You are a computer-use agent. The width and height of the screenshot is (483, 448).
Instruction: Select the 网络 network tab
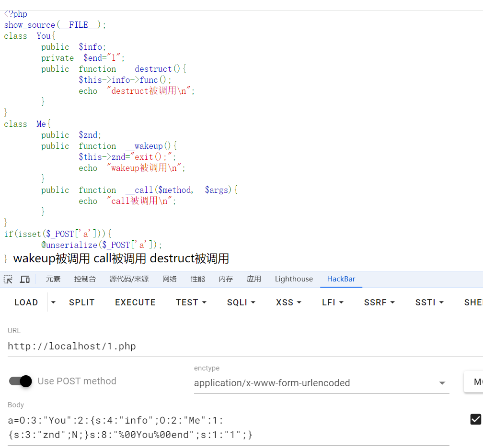pos(170,279)
